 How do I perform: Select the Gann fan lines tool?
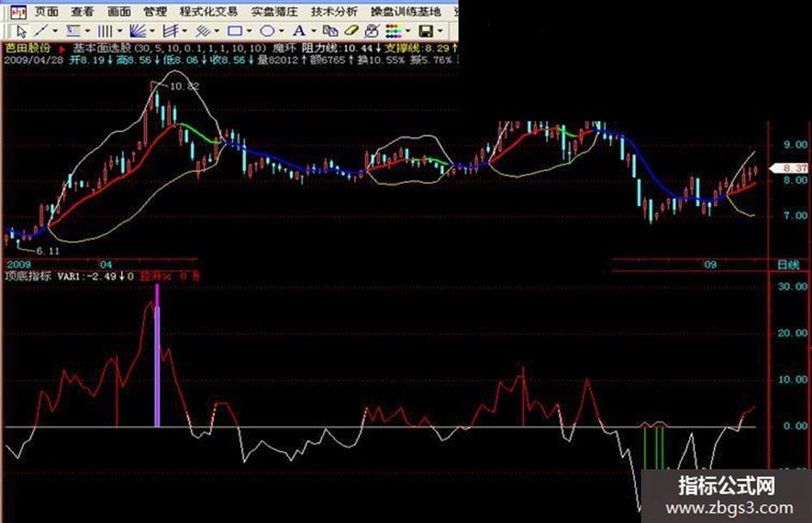click(x=137, y=32)
